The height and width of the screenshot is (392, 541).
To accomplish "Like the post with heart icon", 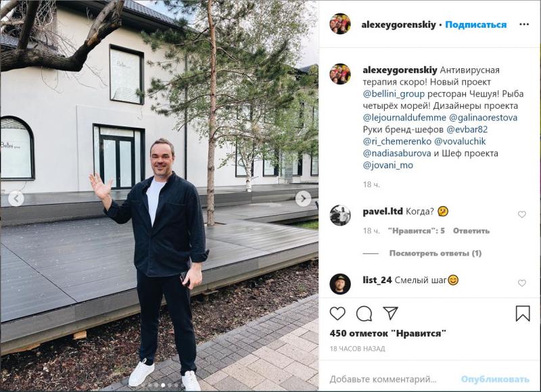I will 337,314.
